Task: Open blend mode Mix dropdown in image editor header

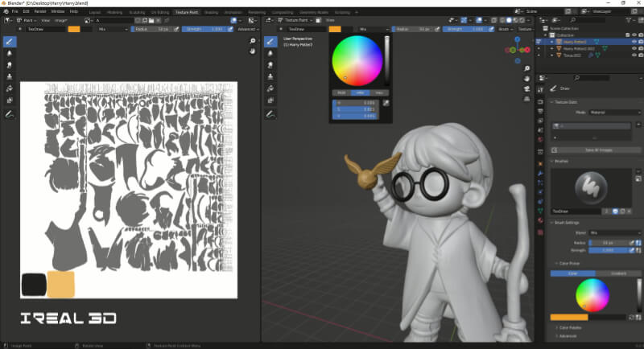Action: click(113, 29)
